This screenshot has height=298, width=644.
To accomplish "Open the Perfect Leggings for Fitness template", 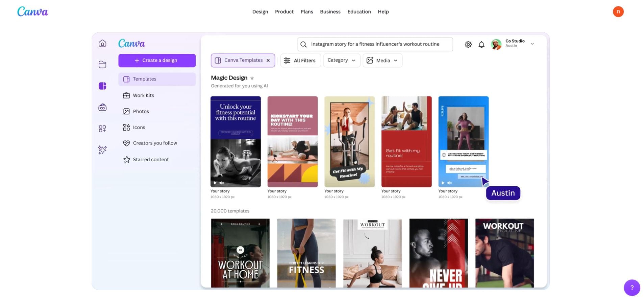I will tap(306, 253).
